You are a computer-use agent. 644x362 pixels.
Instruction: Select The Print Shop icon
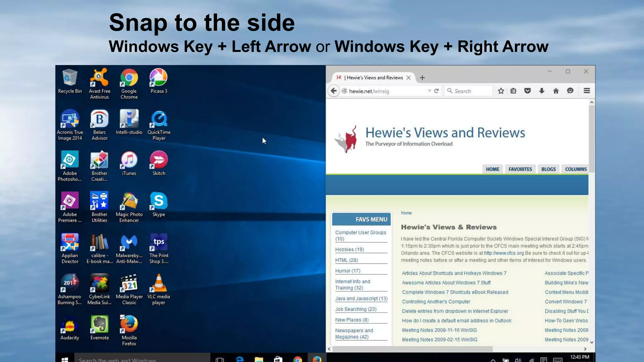158,249
